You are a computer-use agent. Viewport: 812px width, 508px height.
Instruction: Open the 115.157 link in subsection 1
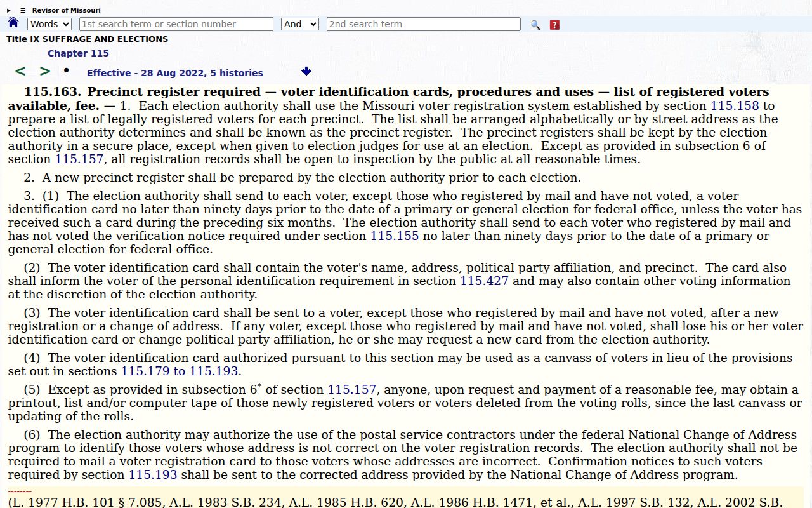point(79,159)
